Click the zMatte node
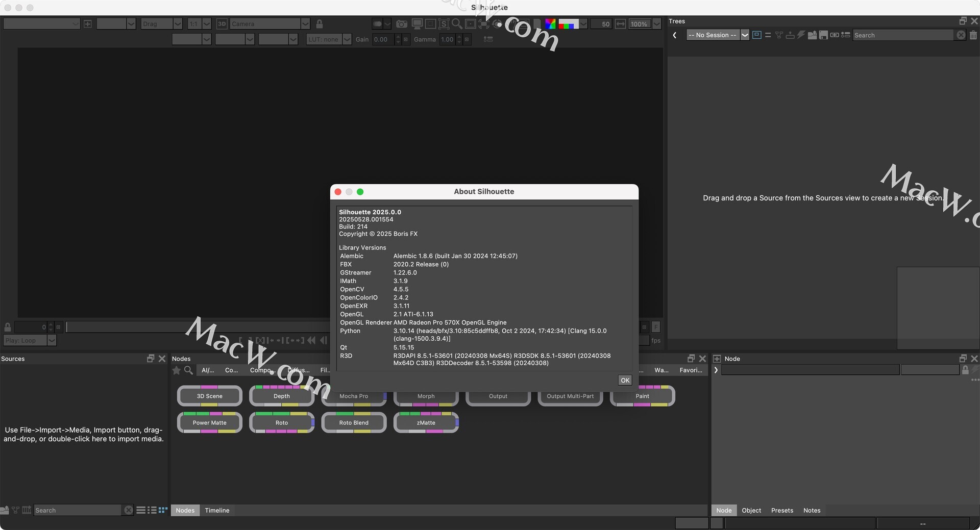 pyautogui.click(x=426, y=422)
